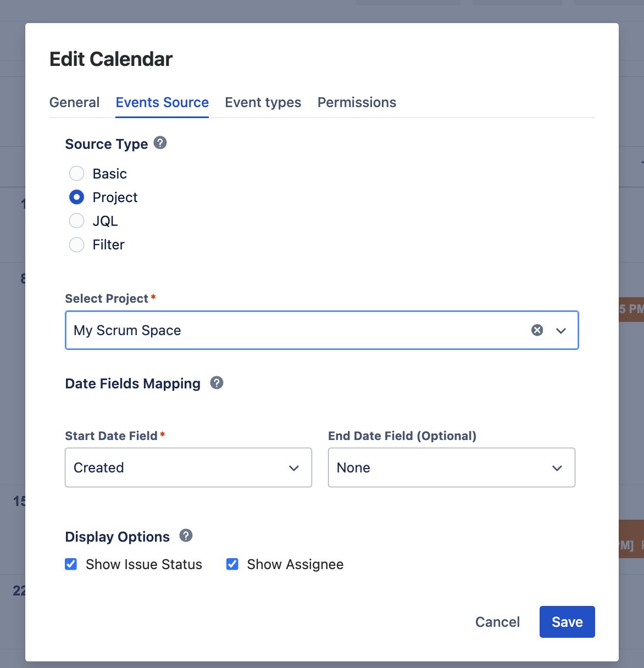This screenshot has height=668, width=644.
Task: Select the Basic source type
Action: 76,173
